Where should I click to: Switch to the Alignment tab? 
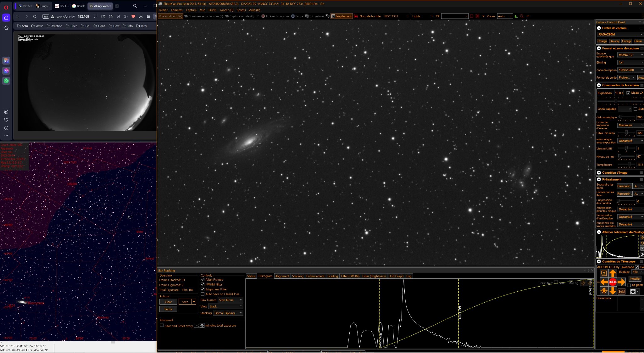coord(282,276)
